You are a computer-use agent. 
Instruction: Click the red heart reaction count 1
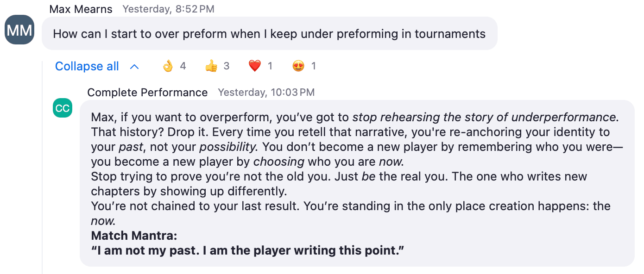pos(270,66)
